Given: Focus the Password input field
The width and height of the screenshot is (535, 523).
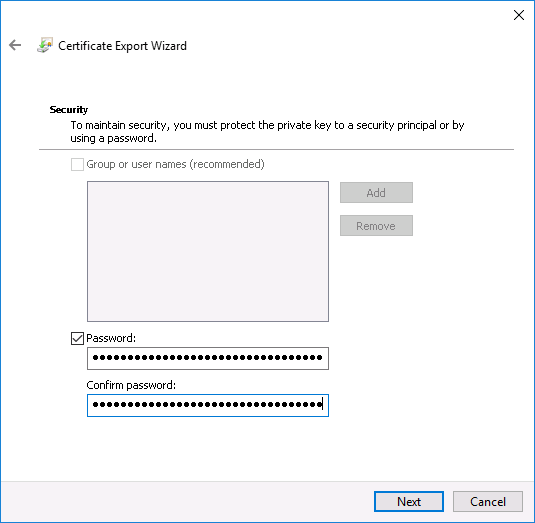Looking at the screenshot, I should click(x=208, y=358).
